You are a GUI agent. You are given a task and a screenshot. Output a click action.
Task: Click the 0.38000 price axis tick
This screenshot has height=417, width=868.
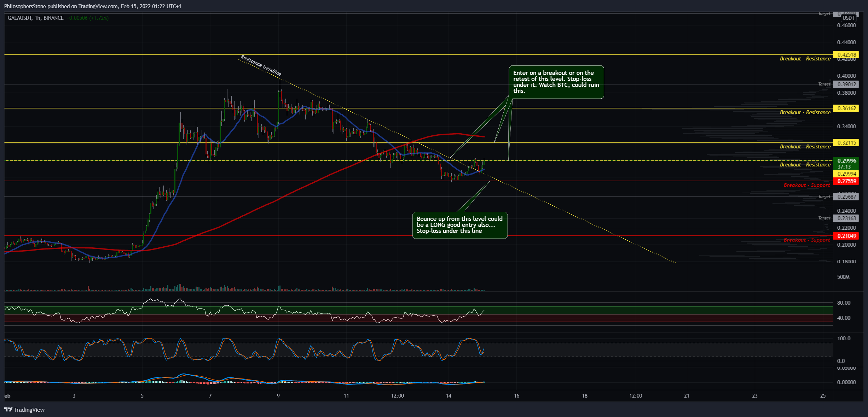click(x=846, y=93)
